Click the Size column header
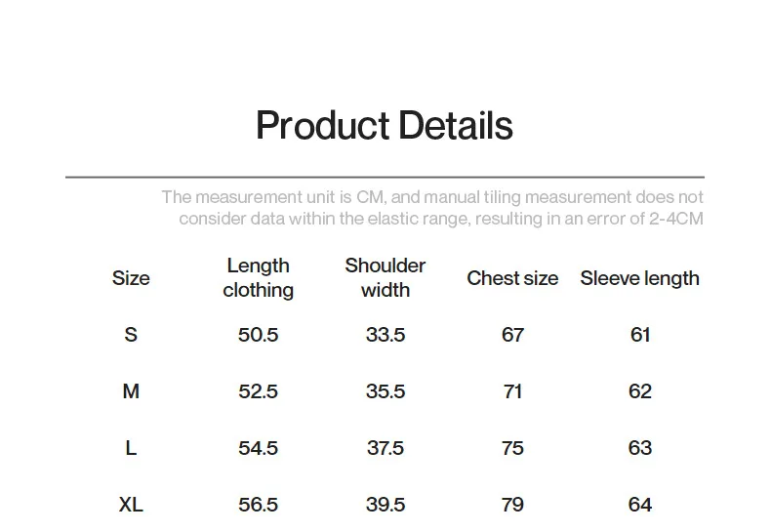Image resolution: width=771 pixels, height=532 pixels. pos(131,278)
